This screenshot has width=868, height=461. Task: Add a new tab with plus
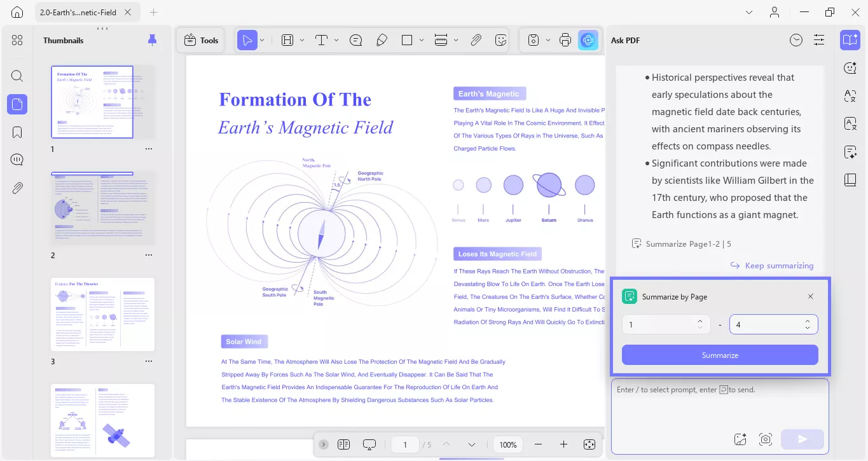tap(153, 12)
